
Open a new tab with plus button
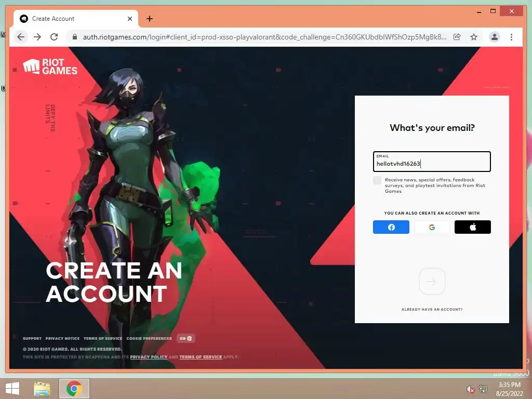click(150, 19)
